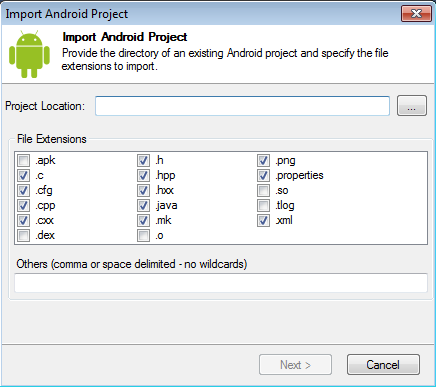Uncheck the .c extension checkbox
Image resolution: width=436 pixels, height=387 pixels.
coord(24,176)
